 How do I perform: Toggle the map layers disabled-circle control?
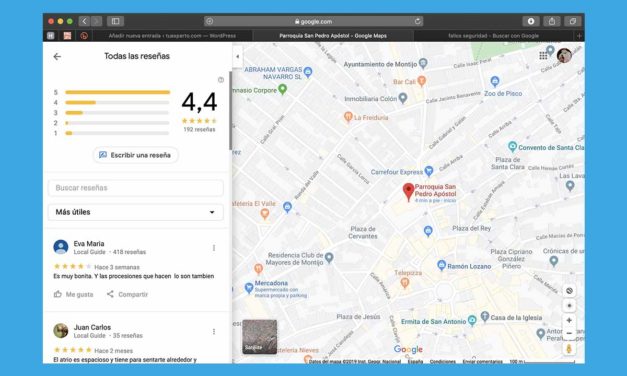(569, 291)
